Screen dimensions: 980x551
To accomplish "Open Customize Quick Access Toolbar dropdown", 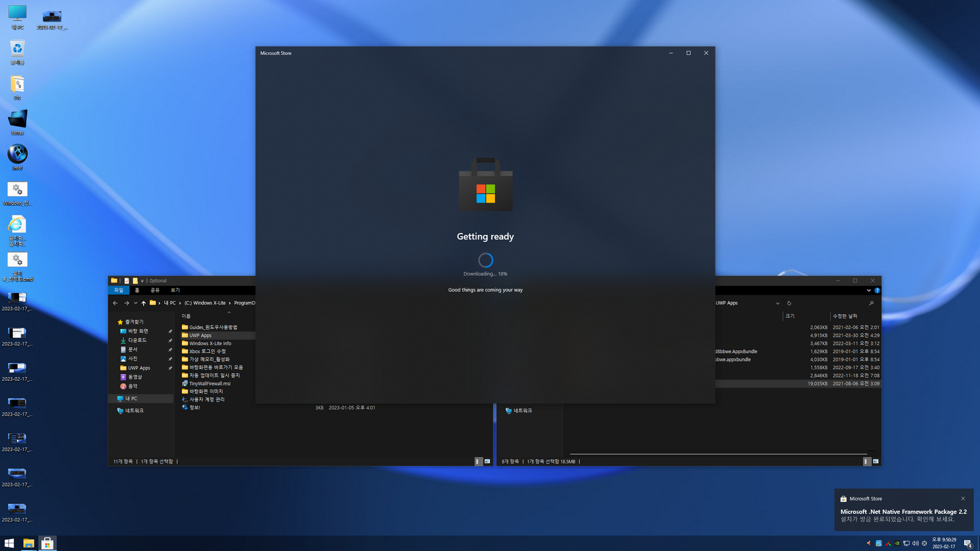I will [x=142, y=281].
